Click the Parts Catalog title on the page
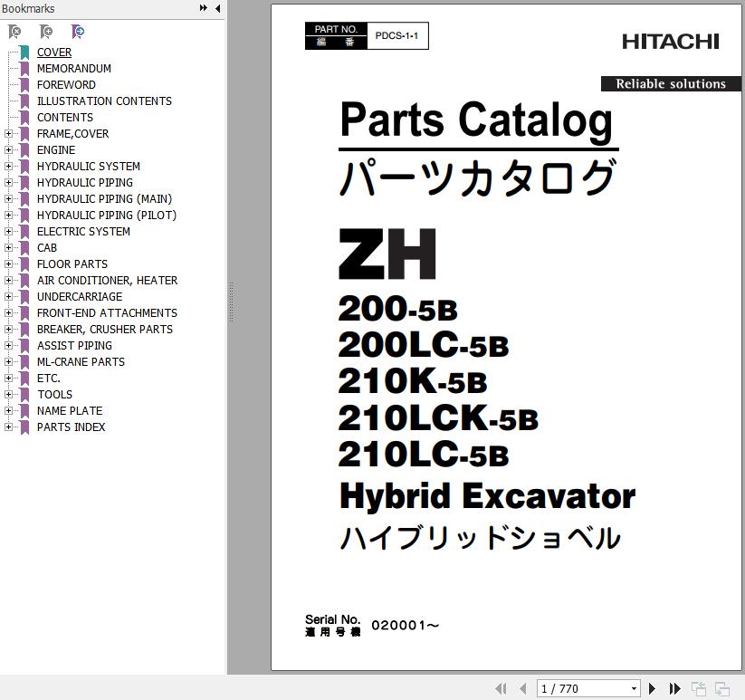This screenshot has width=745, height=700. [x=476, y=120]
